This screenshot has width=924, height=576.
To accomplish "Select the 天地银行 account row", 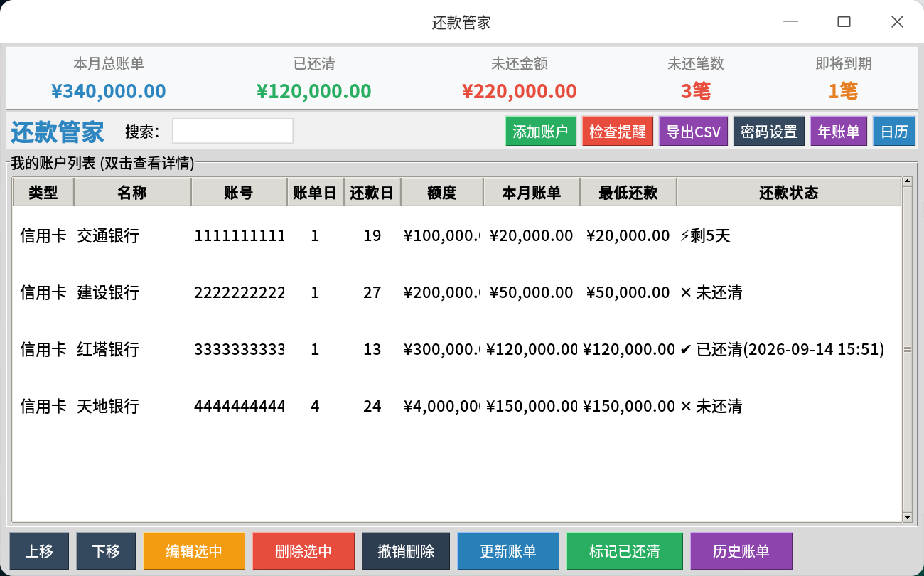I will pos(457,406).
